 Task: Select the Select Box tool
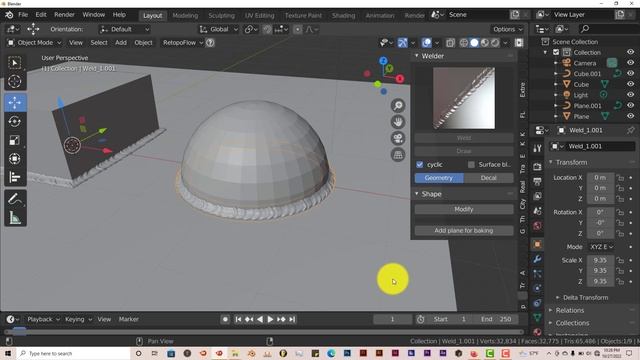click(x=15, y=63)
